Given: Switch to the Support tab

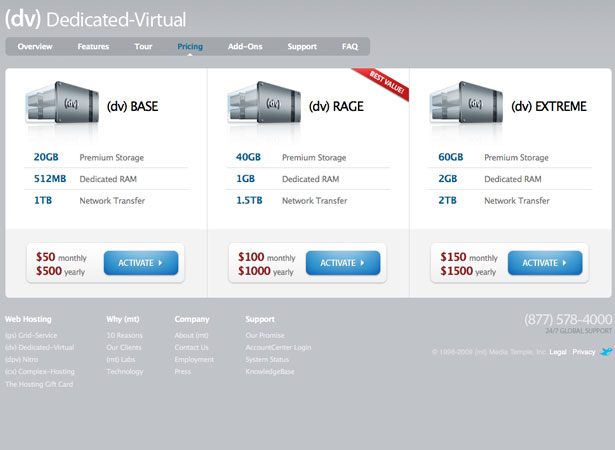Looking at the screenshot, I should point(302,46).
